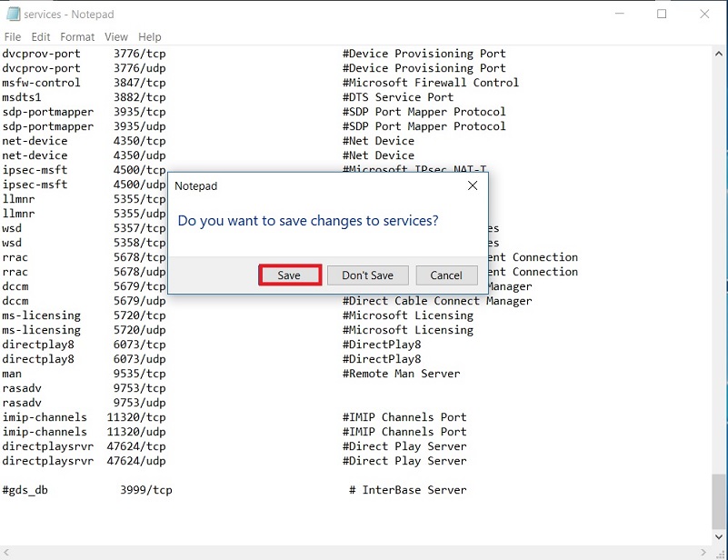Click the '# InterBase Server' comment text
Image resolution: width=728 pixels, height=560 pixels.
point(407,490)
